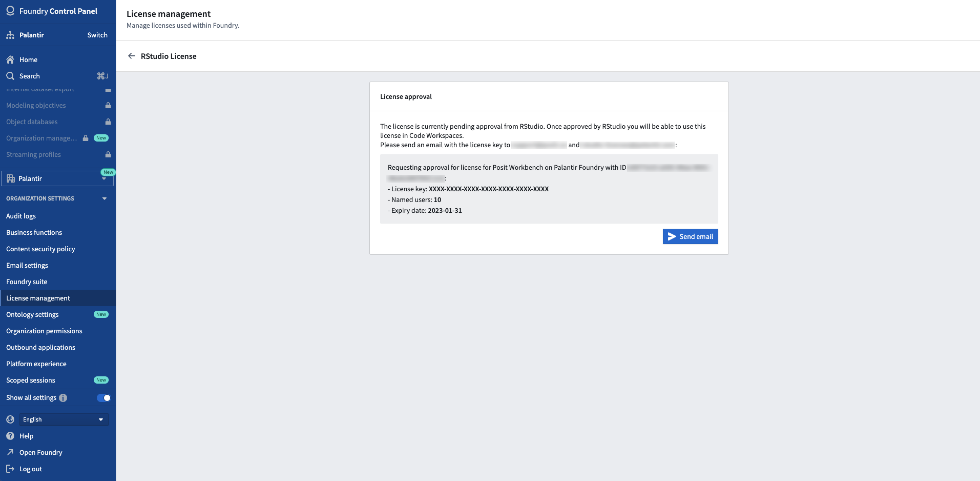Click the Foundry Control Panel logo icon

click(x=10, y=11)
